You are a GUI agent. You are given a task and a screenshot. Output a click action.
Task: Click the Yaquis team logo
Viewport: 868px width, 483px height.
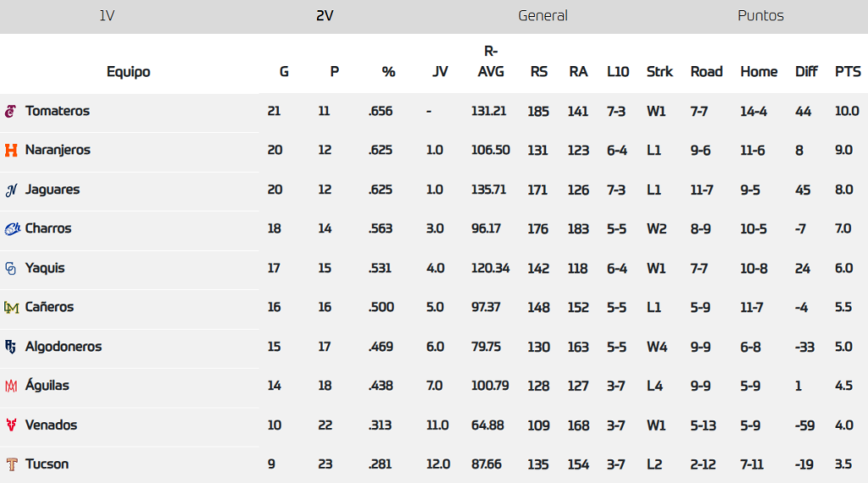tap(11, 268)
